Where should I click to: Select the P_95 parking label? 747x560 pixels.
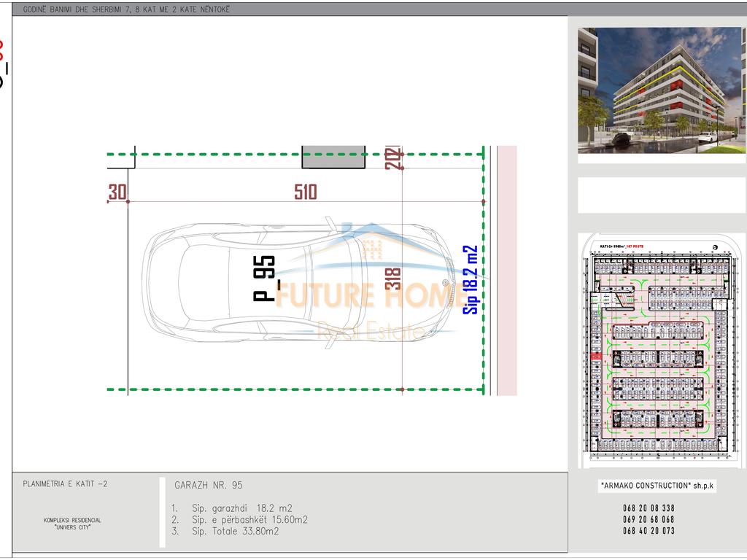tap(264, 279)
